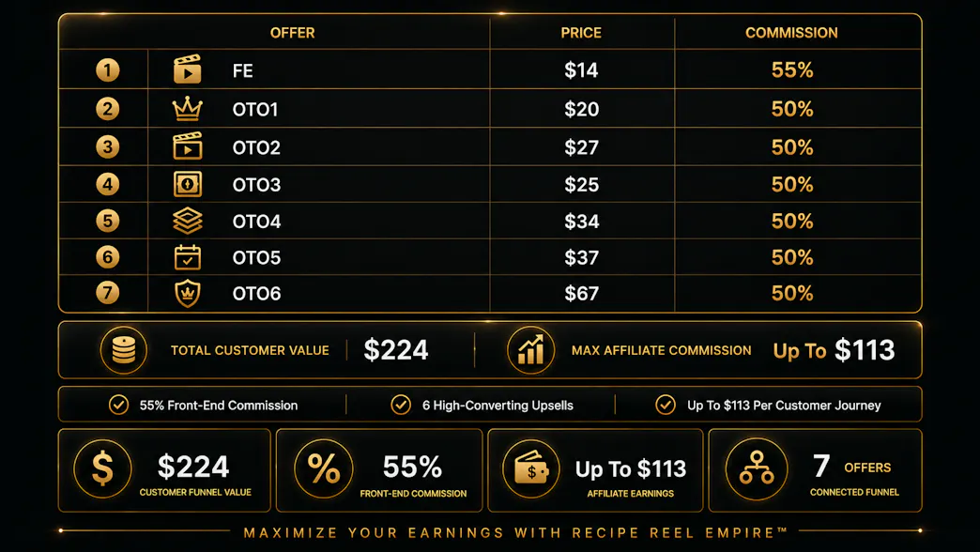
Task: Click the calendar check icon for OTO5
Action: pyautogui.click(x=188, y=257)
